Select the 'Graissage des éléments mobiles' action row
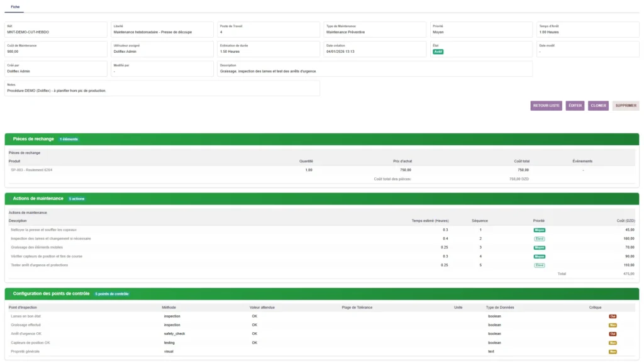644x363 pixels. [x=42, y=248]
